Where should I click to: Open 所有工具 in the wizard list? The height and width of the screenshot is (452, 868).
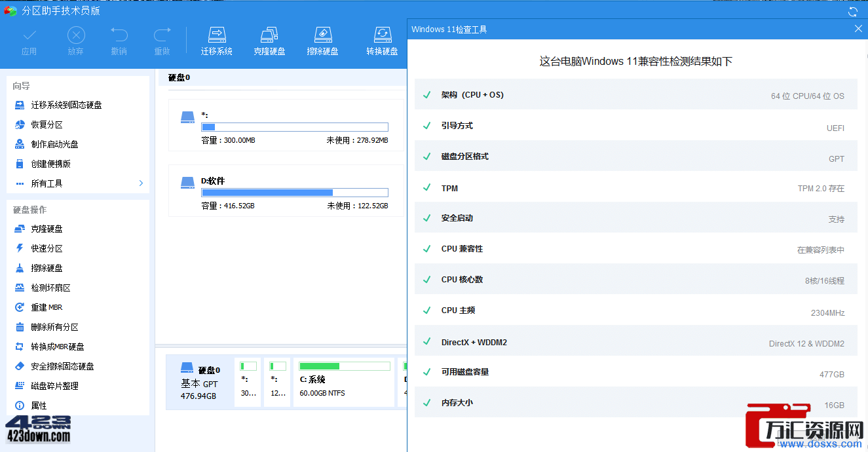tap(78, 183)
